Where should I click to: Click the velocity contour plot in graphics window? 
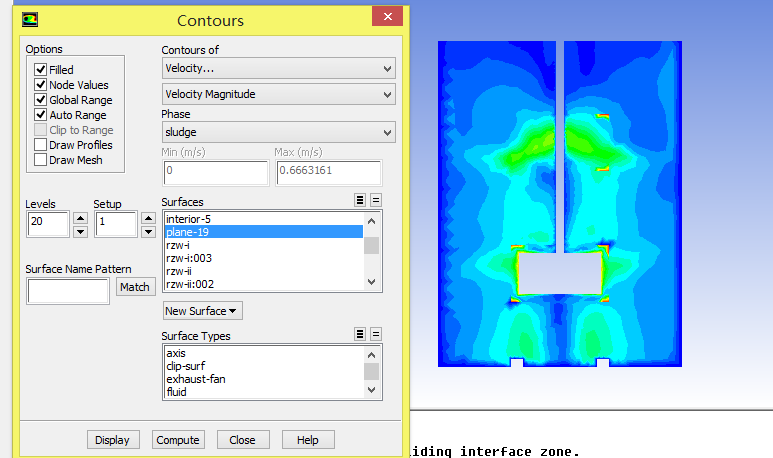point(560,204)
